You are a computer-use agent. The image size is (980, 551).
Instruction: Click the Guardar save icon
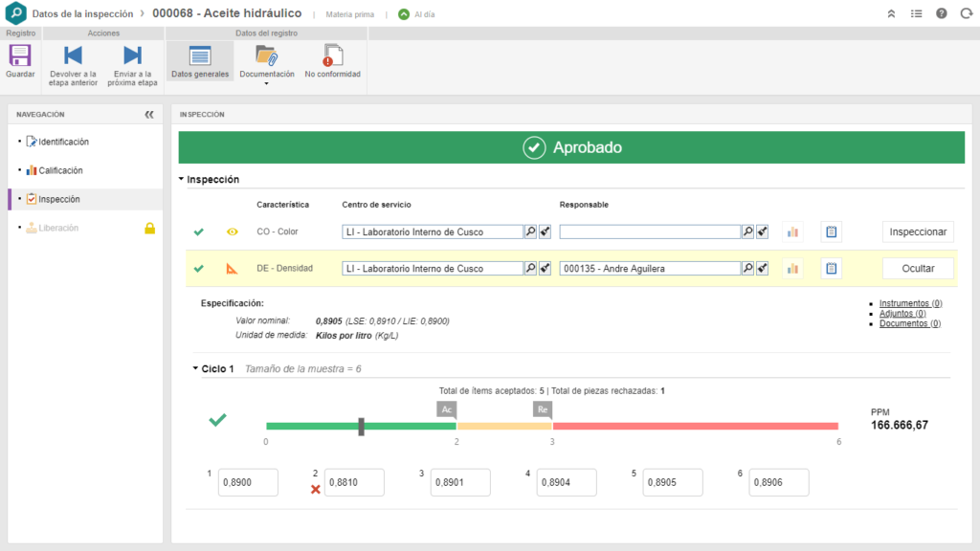point(20,56)
